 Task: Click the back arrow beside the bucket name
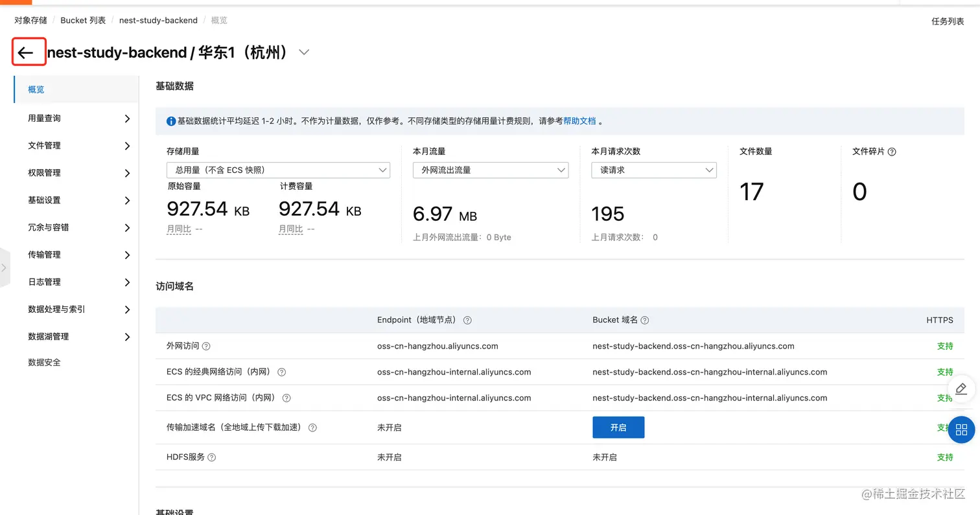click(26, 52)
